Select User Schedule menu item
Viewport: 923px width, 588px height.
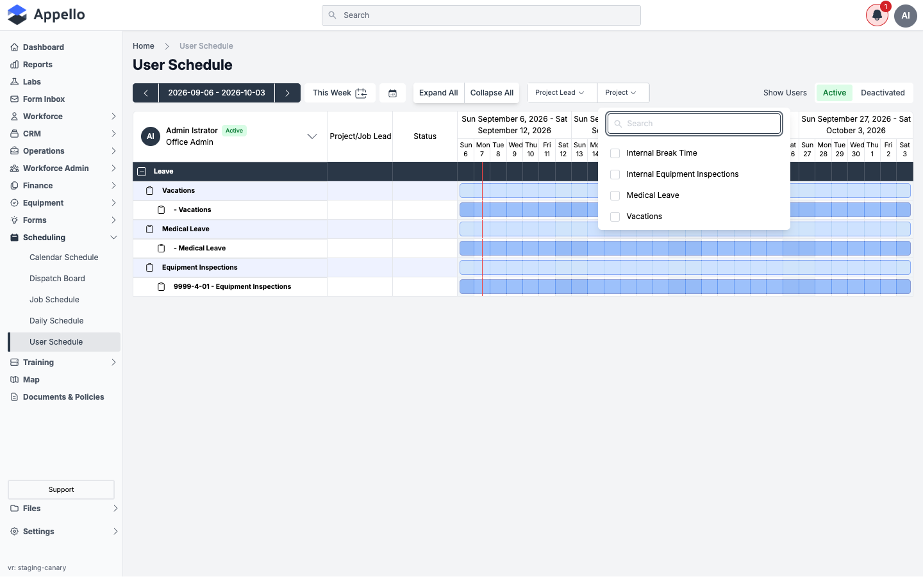pyautogui.click(x=64, y=342)
